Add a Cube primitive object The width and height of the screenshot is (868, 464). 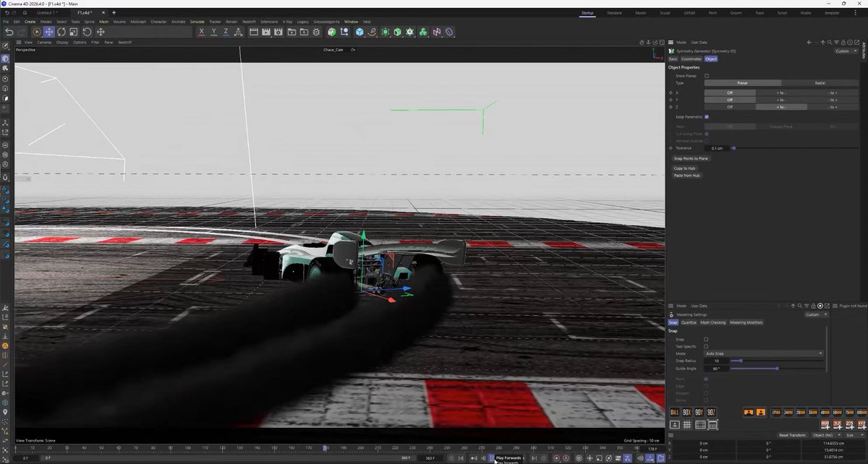359,32
